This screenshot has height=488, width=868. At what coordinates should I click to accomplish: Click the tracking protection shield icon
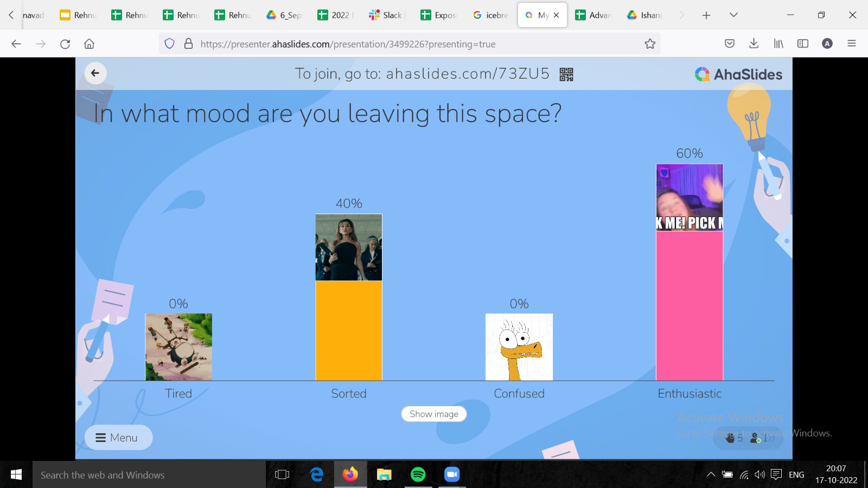pos(170,44)
